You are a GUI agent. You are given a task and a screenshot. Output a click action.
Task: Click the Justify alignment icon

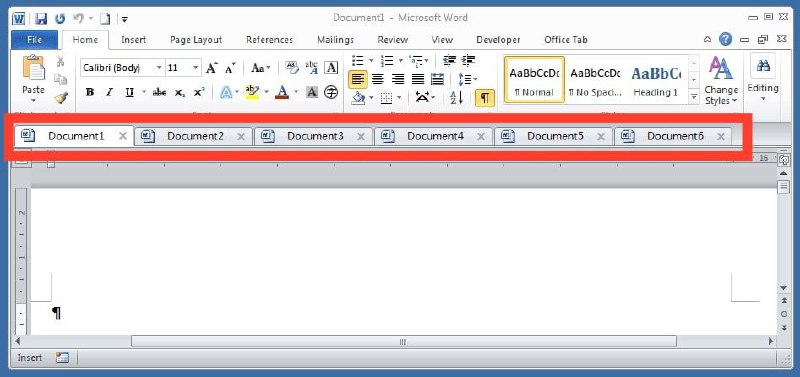[x=418, y=79]
